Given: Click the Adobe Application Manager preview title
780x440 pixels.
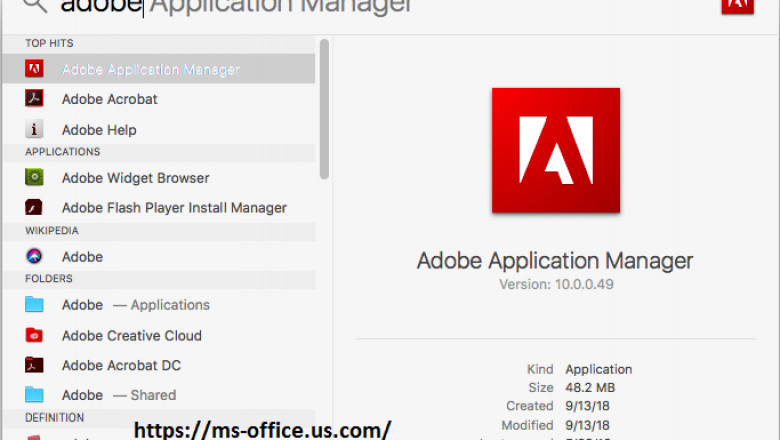Looking at the screenshot, I should click(x=555, y=261).
